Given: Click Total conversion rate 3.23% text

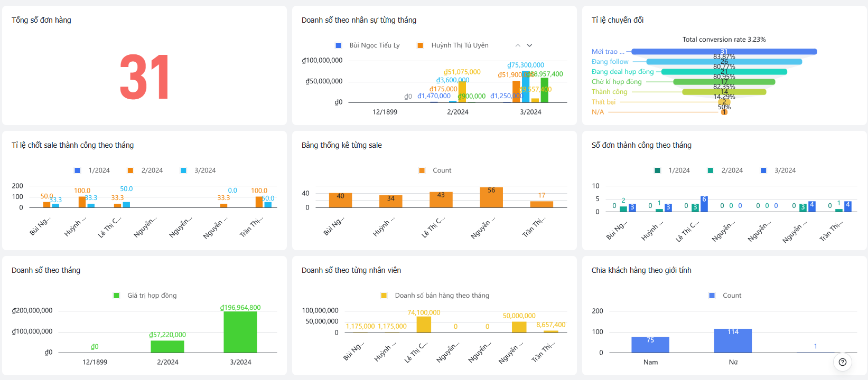Looking at the screenshot, I should [x=724, y=40].
